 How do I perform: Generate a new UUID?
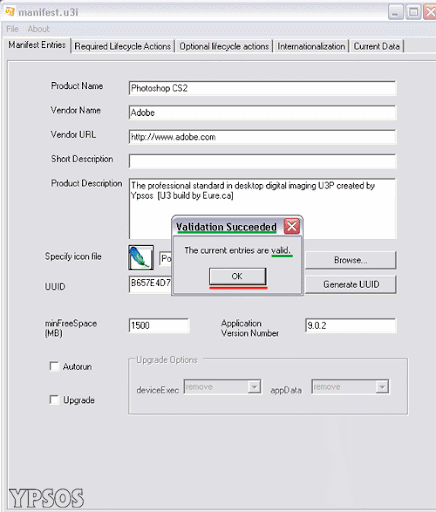tap(351, 285)
